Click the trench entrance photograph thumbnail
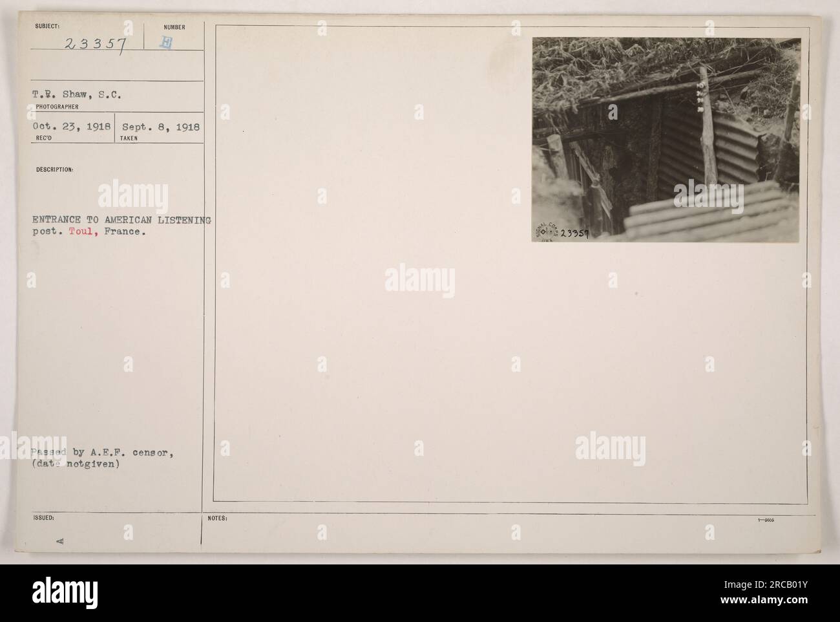840x622 pixels. click(x=666, y=140)
